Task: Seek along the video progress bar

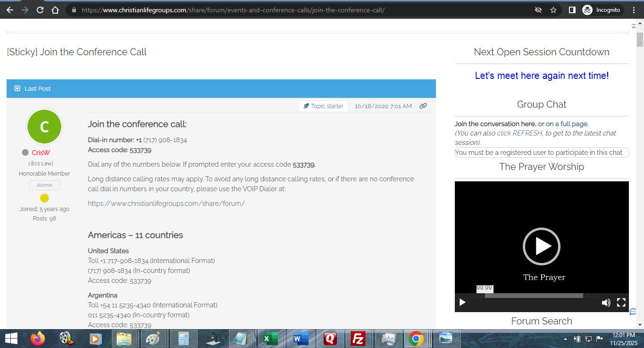Action: click(534, 296)
